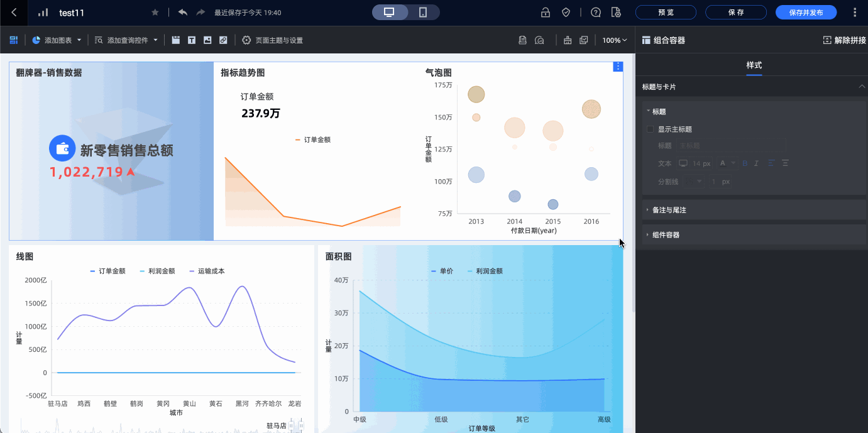868x433 pixels.
Task: Click the checklist layers icon in toolbar
Action: pyautogui.click(x=584, y=40)
